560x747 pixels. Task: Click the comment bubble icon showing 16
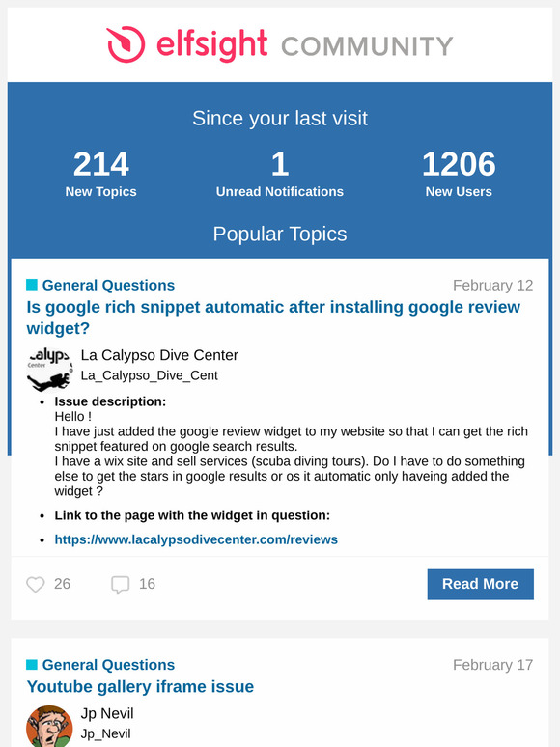tap(120, 585)
